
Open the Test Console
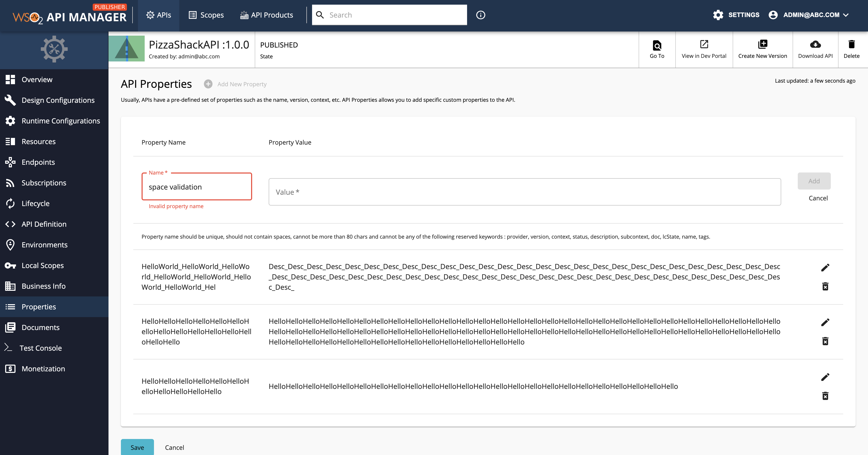41,348
